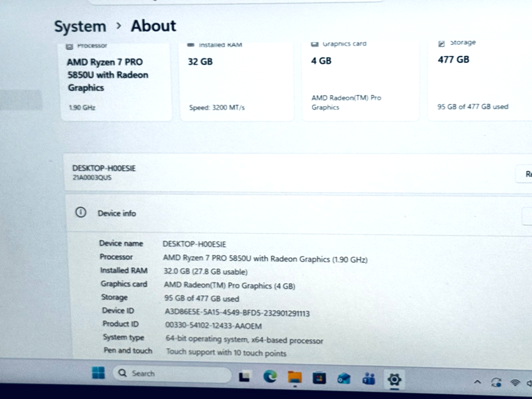Screen dimensions: 532x399
Task: Click the Installed RAM label in Device info
Action: 124,270
